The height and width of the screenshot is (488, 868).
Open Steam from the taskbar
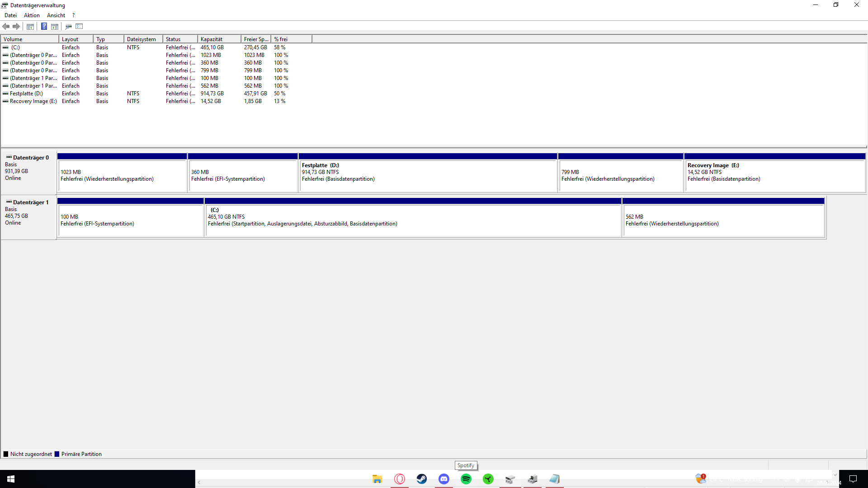pos(421,479)
